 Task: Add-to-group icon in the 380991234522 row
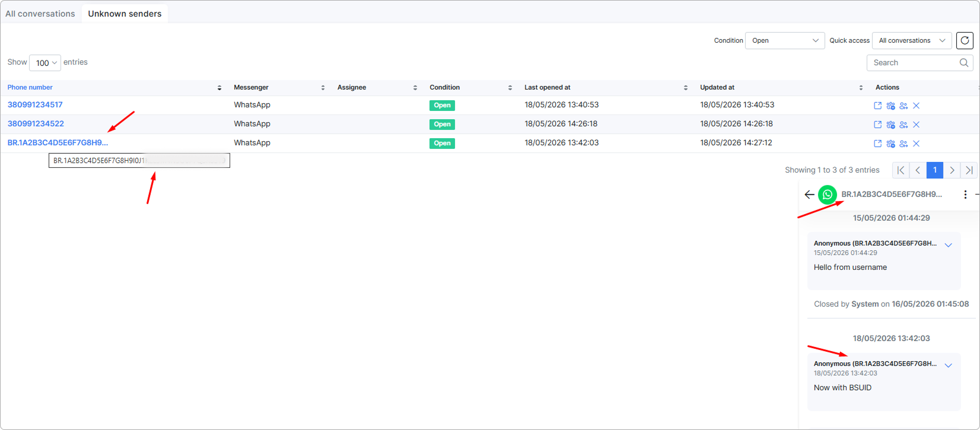pos(890,125)
